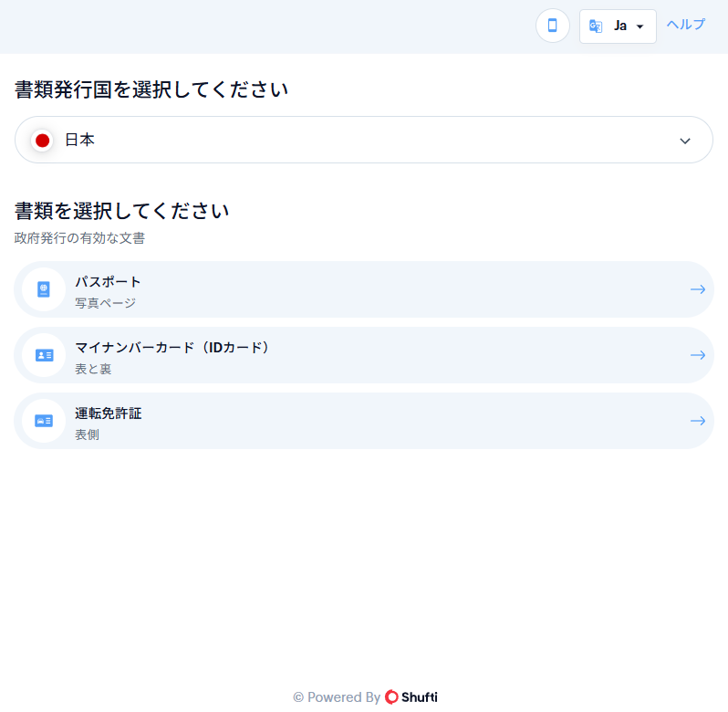Screen dimensions: 728x712
Task: Click the ID card icon
Action: 44,355
